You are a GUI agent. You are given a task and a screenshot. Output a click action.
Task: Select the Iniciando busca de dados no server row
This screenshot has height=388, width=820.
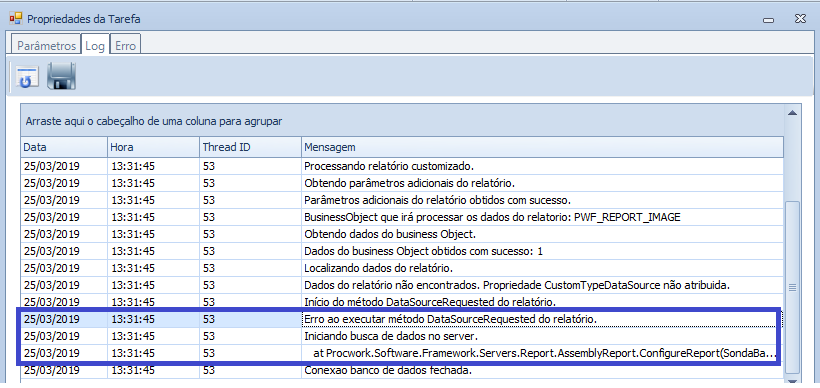pyautogui.click(x=402, y=336)
